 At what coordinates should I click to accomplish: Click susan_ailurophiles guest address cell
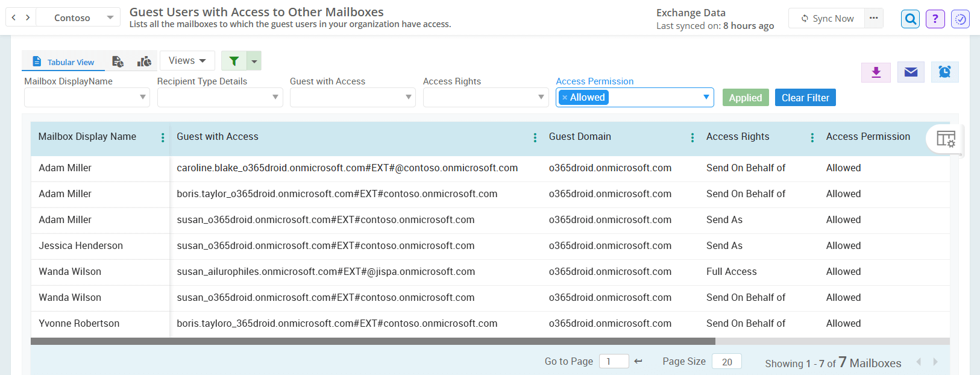[x=326, y=272]
